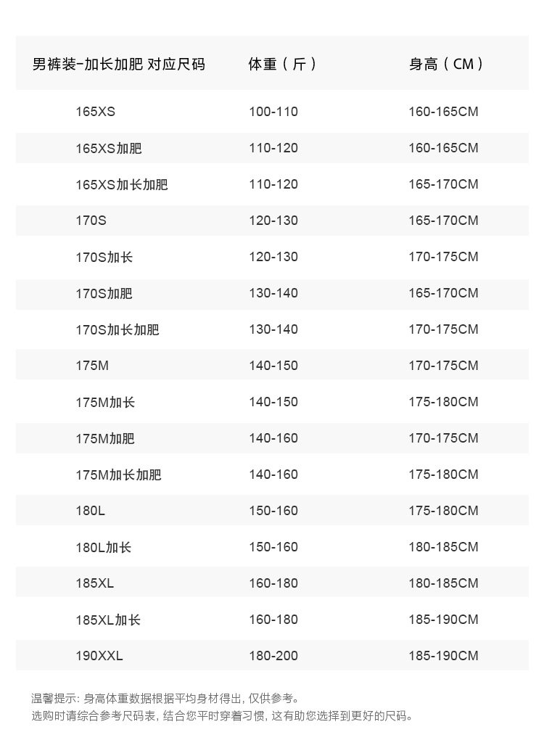Screen dimensions: 544x756
Task: Click the 175M加肥 size label
Action: coord(105,438)
